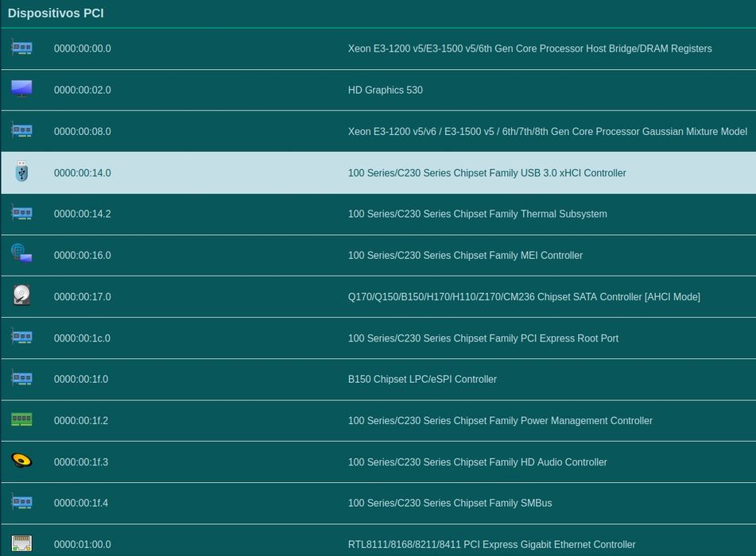Select address 0000:01:00.0

click(x=83, y=544)
